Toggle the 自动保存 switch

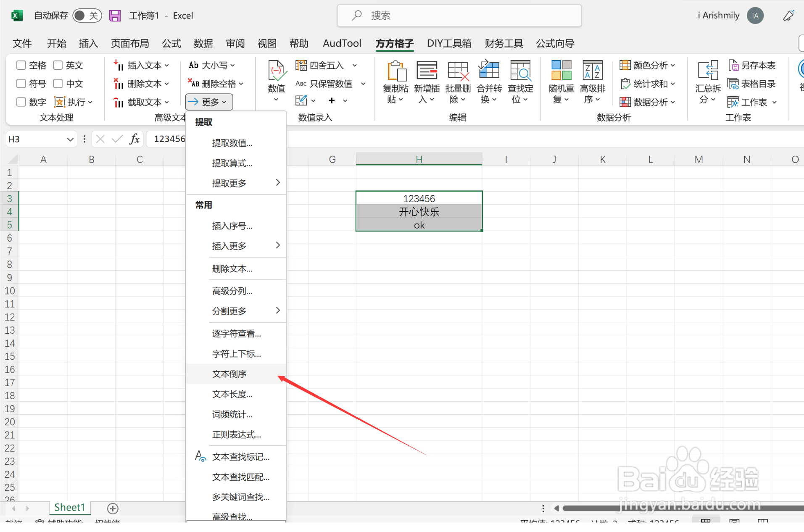(87, 16)
